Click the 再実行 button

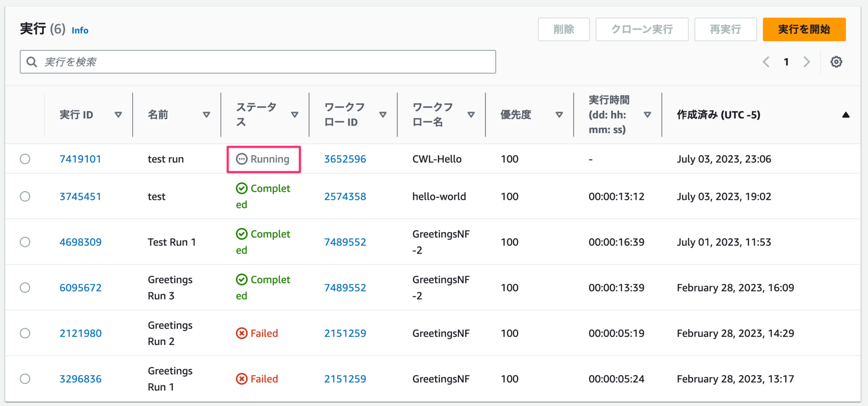[725, 29]
